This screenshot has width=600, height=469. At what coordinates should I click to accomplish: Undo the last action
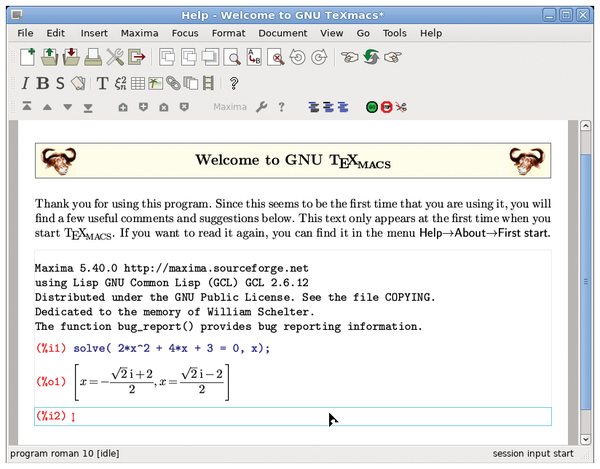click(x=298, y=57)
